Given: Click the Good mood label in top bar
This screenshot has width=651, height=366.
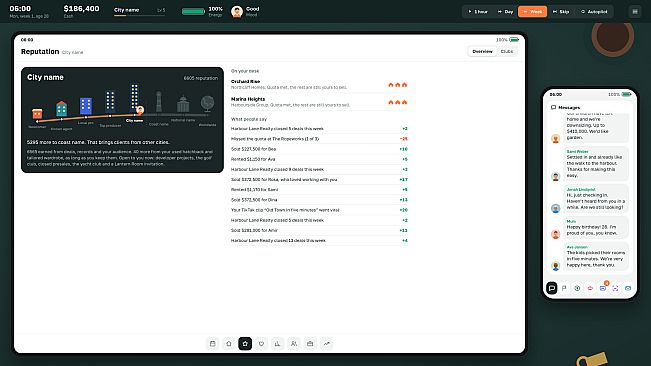Looking at the screenshot, I should [x=252, y=9].
